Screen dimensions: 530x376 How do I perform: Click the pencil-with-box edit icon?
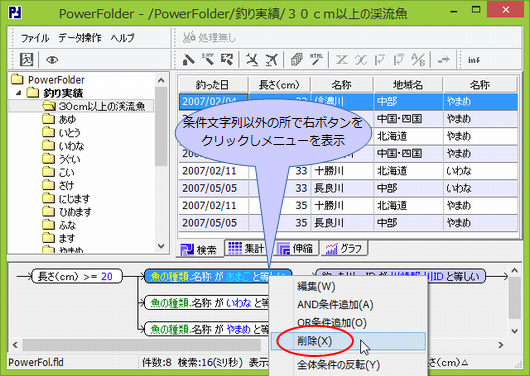pos(227,60)
